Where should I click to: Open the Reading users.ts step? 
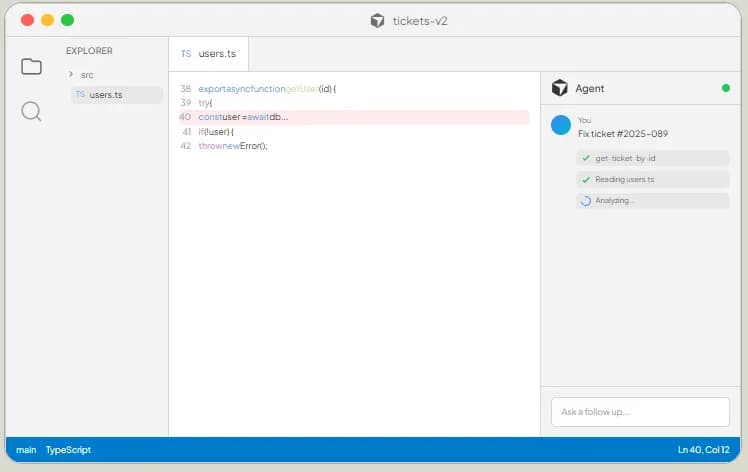653,179
